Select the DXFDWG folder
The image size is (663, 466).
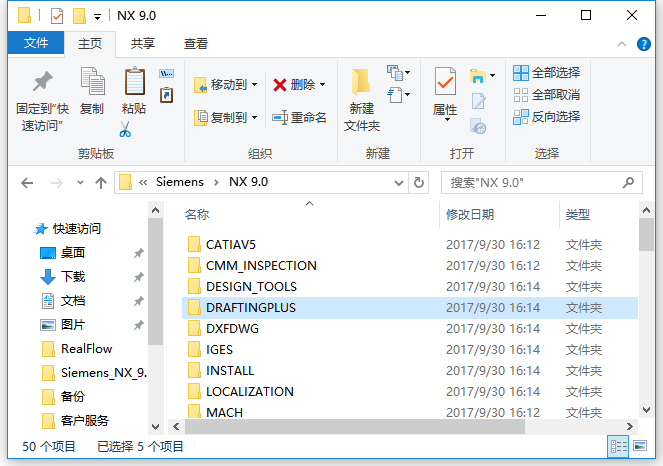pyautogui.click(x=410, y=329)
